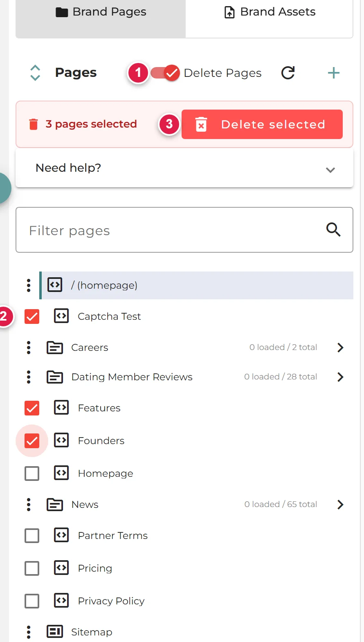Uncheck the Features checkbox

click(32, 408)
